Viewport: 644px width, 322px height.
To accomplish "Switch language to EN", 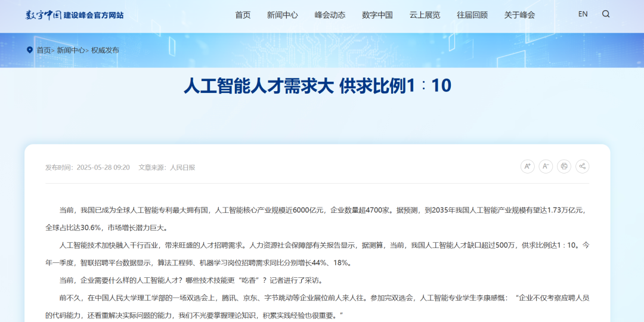I will [x=583, y=14].
